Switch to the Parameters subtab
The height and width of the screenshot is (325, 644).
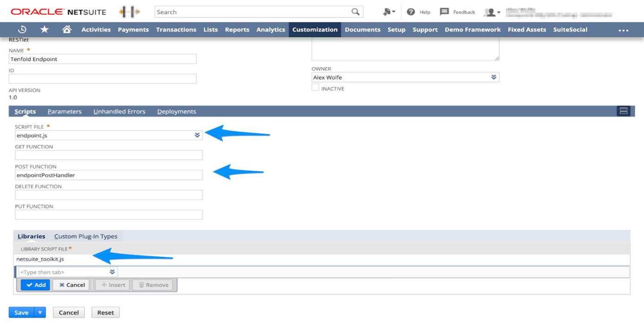point(64,112)
